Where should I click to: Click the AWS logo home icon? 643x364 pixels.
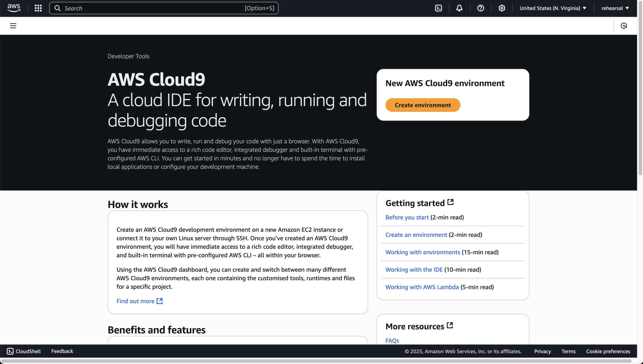(x=14, y=8)
